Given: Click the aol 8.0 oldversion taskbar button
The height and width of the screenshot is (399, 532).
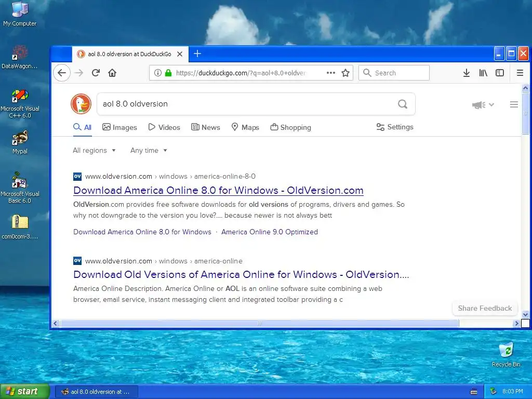Looking at the screenshot, I should point(96,392).
